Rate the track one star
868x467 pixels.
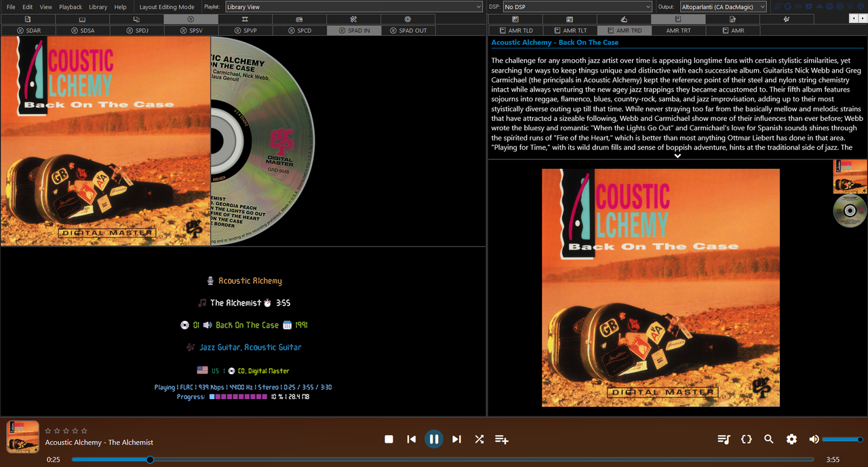coord(48,430)
